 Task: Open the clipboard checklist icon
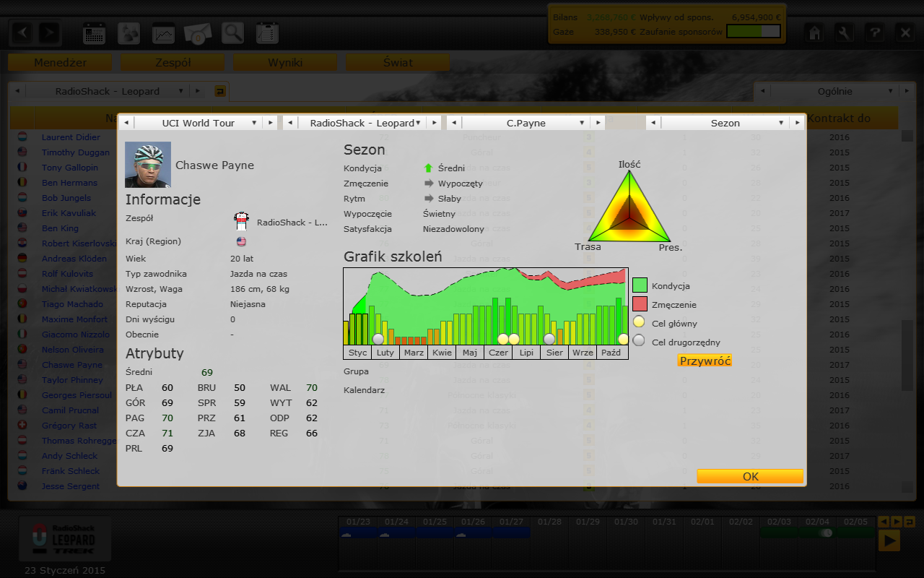(267, 33)
